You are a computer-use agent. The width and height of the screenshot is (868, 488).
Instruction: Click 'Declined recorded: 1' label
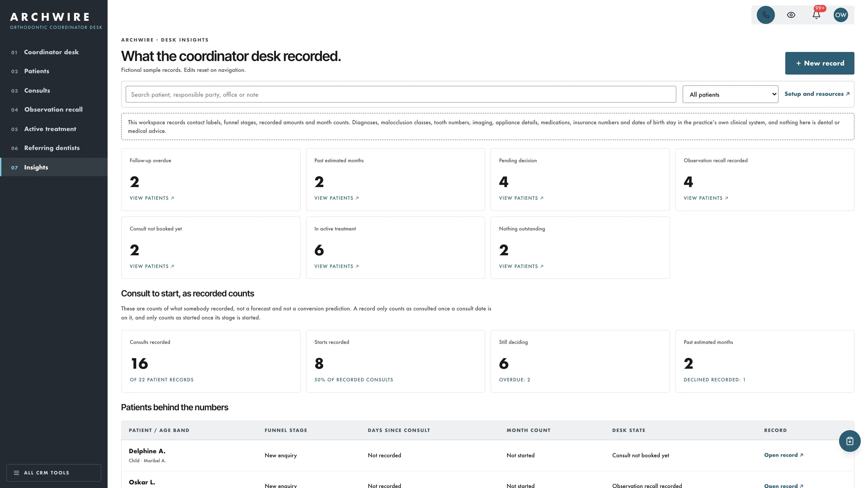click(714, 380)
